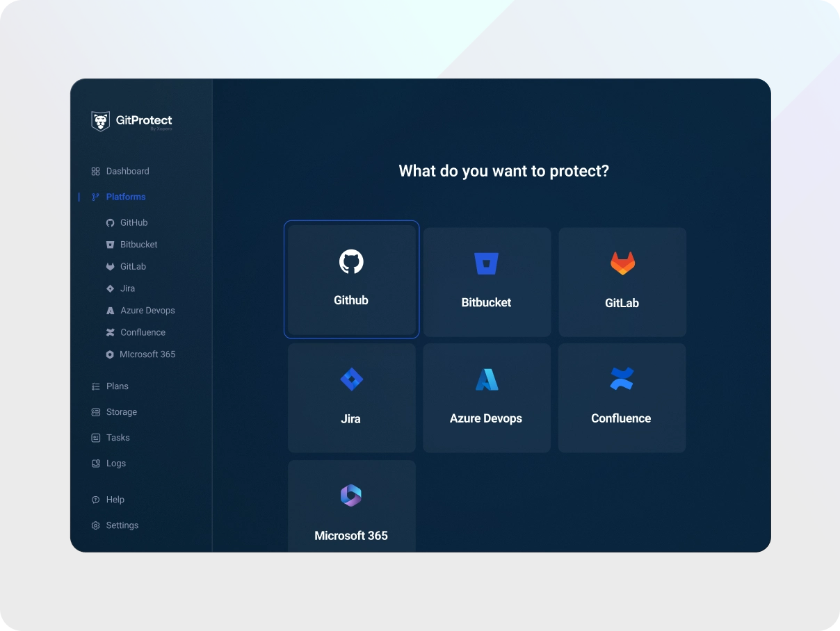Open the Plans section
The height and width of the screenshot is (631, 840).
(118, 386)
